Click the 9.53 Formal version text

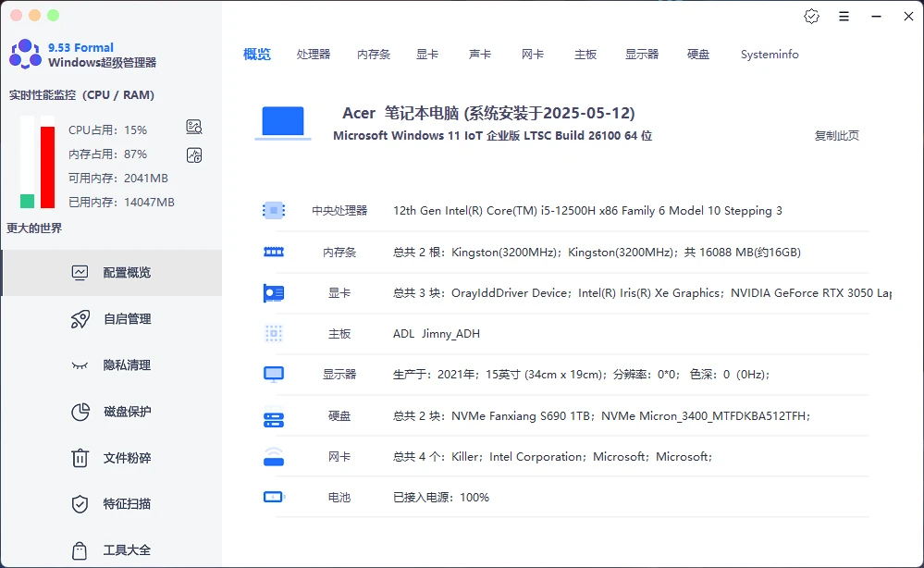coord(80,47)
